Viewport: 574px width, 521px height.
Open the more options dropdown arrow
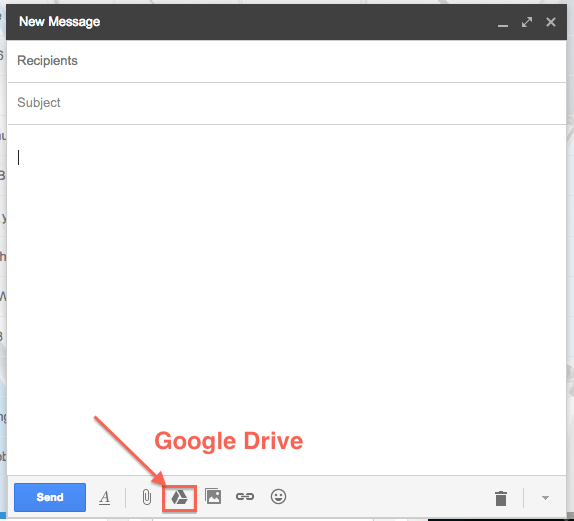(545, 498)
